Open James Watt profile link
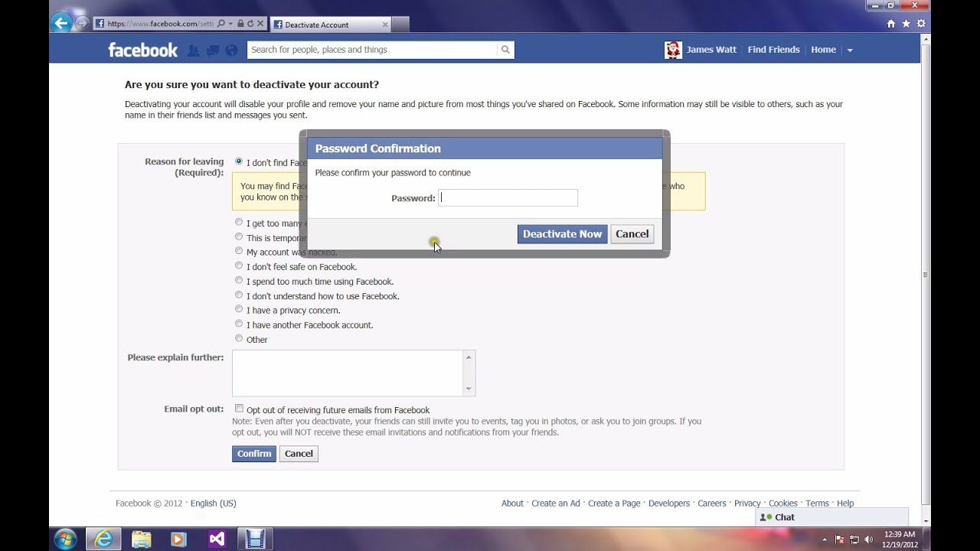Image resolution: width=980 pixels, height=551 pixels. (x=711, y=50)
